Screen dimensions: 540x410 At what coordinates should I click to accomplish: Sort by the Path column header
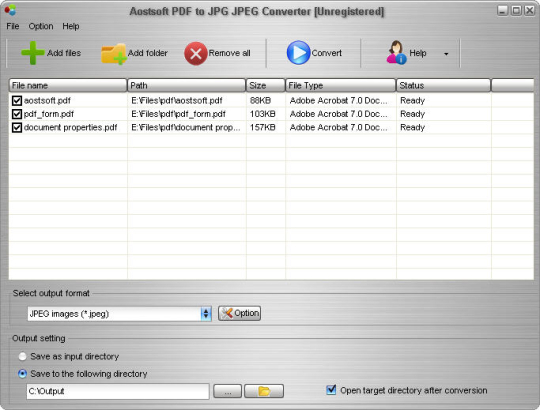[x=186, y=85]
